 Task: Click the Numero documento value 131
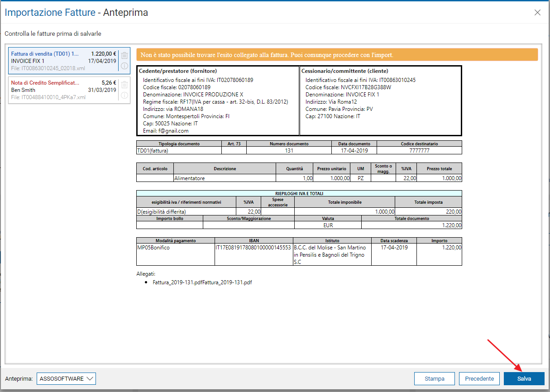tap(289, 151)
